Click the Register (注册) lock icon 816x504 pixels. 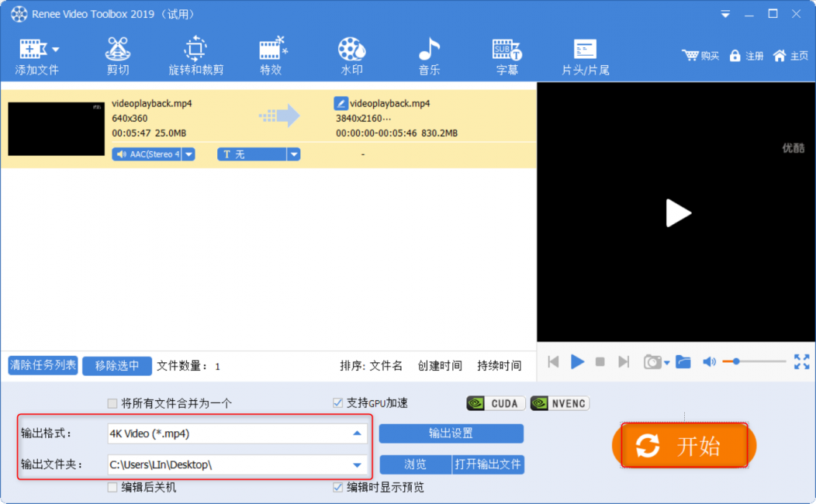[735, 56]
